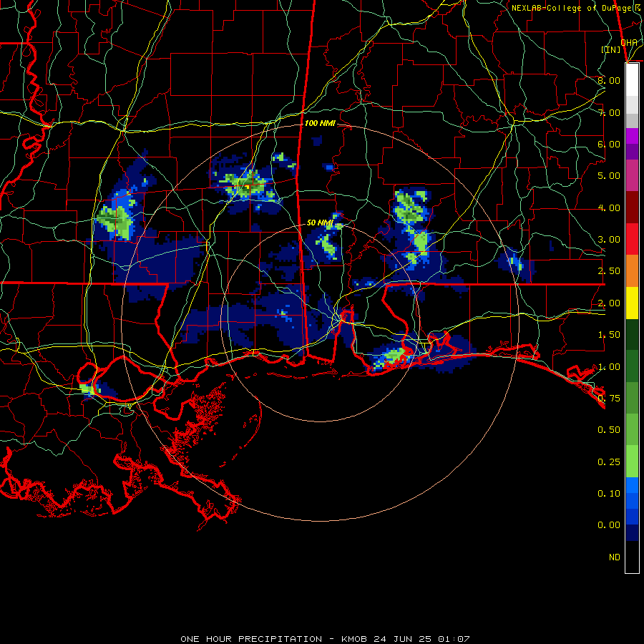Click the 1.50 legend value
The height and width of the screenshot is (644, 644).
[x=609, y=335]
